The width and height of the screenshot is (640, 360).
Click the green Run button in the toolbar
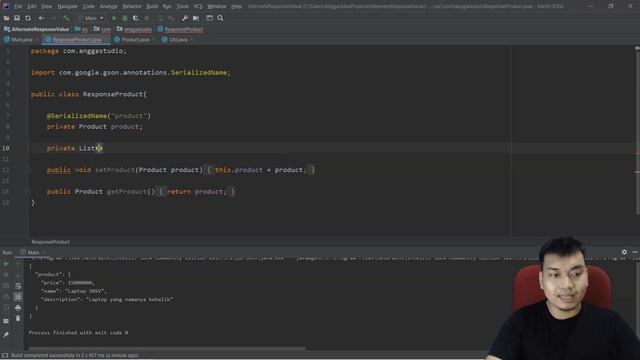(x=114, y=18)
